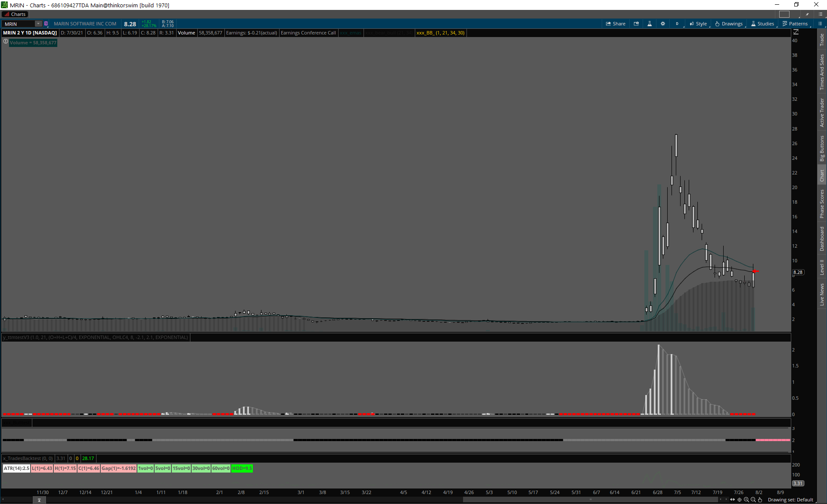827x504 pixels.
Task: Click the horizontal chart scrollbar thumb
Action: [x=590, y=500]
